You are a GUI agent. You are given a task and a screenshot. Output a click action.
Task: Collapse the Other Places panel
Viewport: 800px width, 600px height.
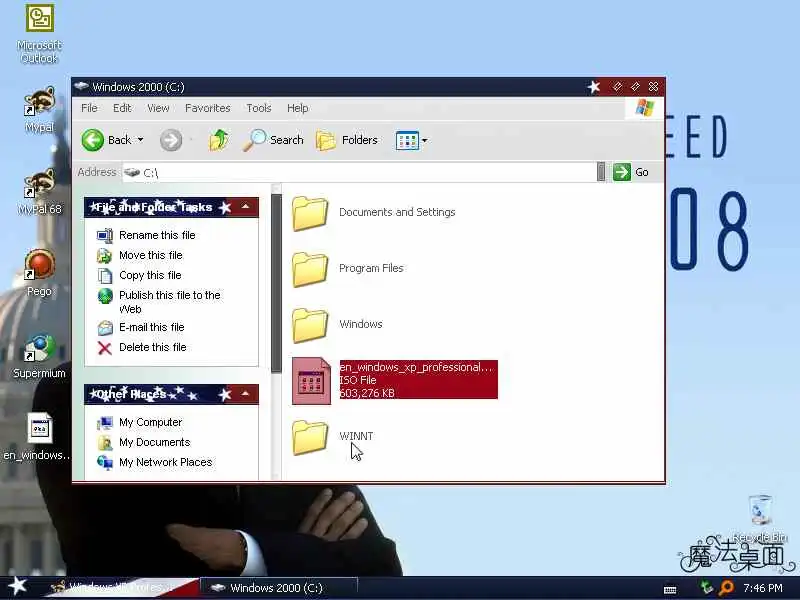pos(245,393)
